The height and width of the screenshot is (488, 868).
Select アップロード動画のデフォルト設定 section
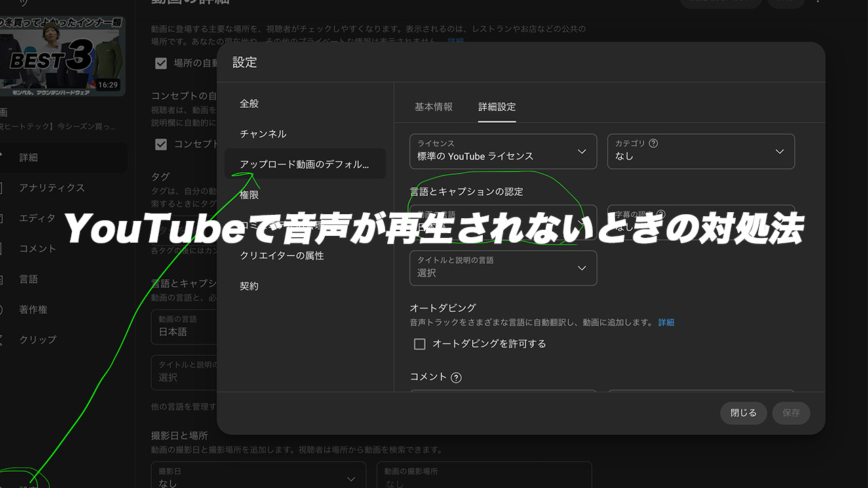tap(305, 165)
